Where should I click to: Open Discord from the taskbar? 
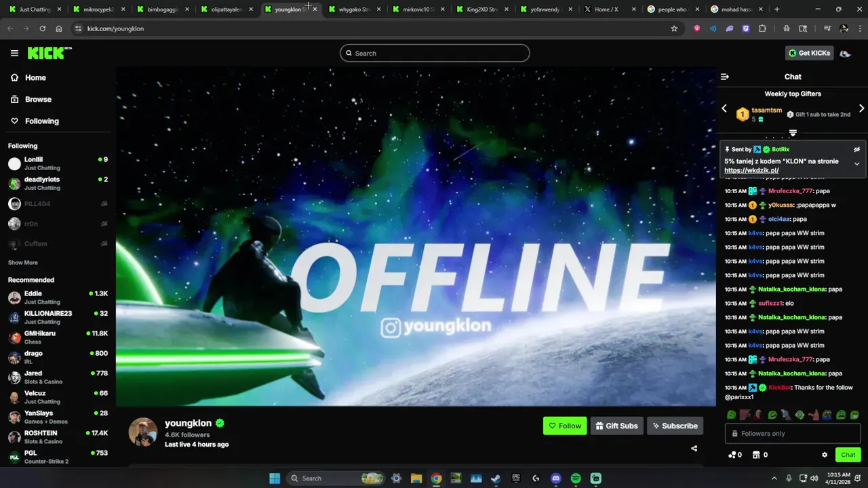556,478
